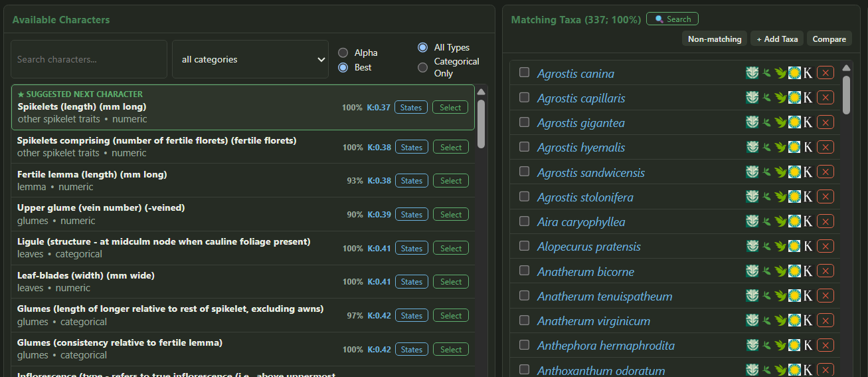Remove Anatherum virginicum using the red X

pos(825,320)
